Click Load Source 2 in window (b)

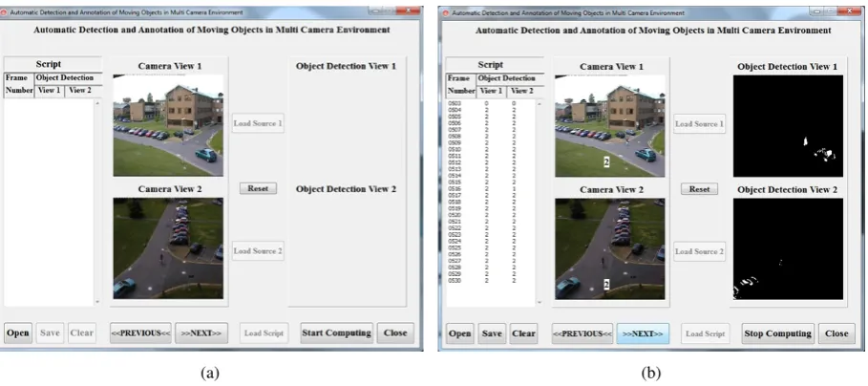coord(700,251)
